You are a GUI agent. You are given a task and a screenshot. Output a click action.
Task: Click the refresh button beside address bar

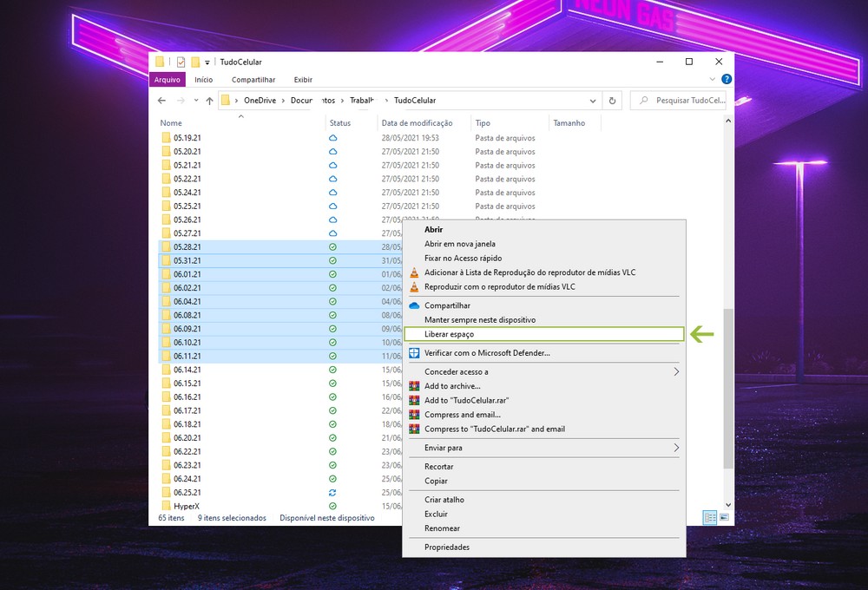point(613,101)
